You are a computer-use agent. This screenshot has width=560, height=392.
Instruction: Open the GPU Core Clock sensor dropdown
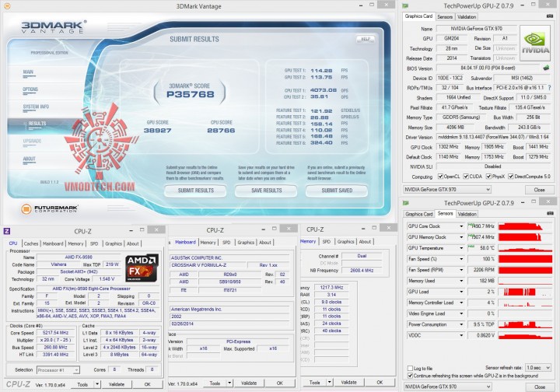click(x=461, y=226)
